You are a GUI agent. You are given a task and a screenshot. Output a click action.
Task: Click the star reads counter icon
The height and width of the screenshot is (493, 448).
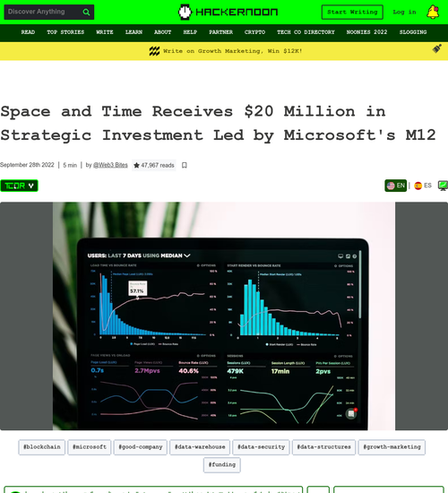point(136,166)
